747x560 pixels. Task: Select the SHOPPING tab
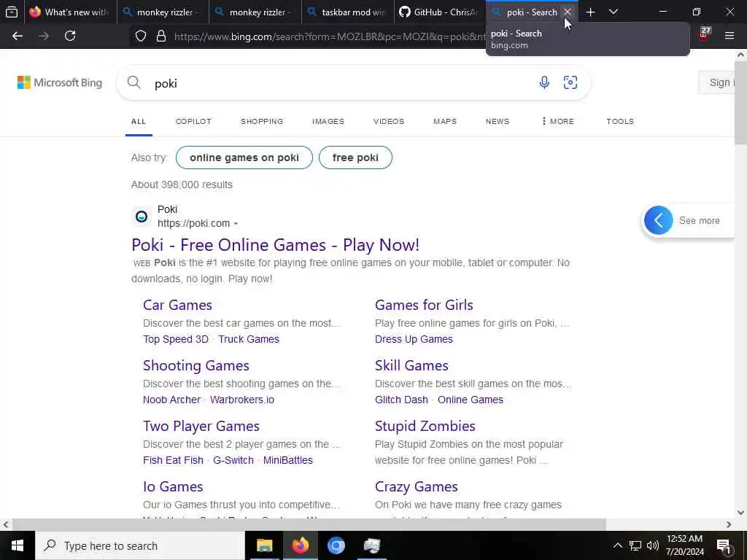[x=262, y=122]
